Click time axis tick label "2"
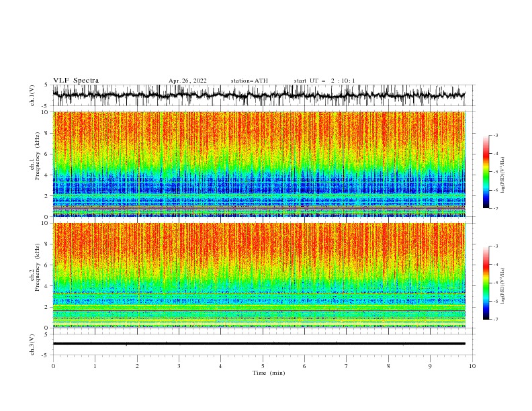532x411 pixels. 137,366
